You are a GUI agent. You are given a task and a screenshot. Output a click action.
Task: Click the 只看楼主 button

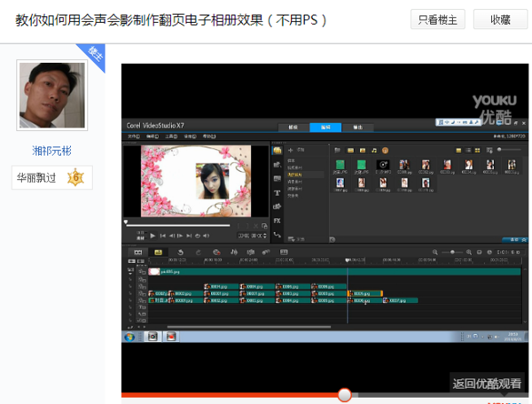[438, 19]
